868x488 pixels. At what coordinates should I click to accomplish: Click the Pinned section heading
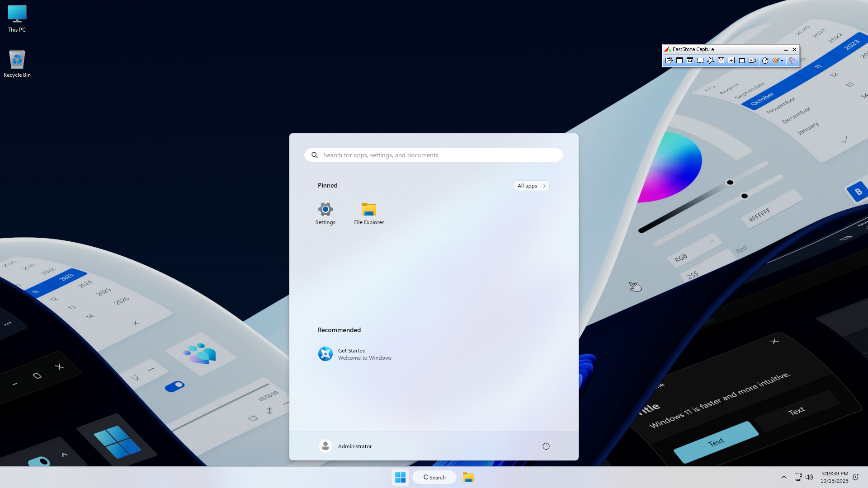pyautogui.click(x=328, y=185)
